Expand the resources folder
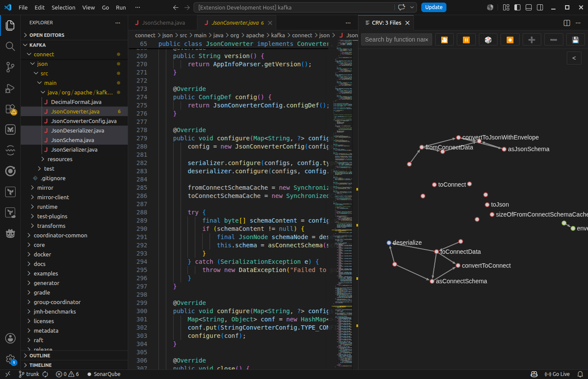The height and width of the screenshot is (379, 588). 74,159
